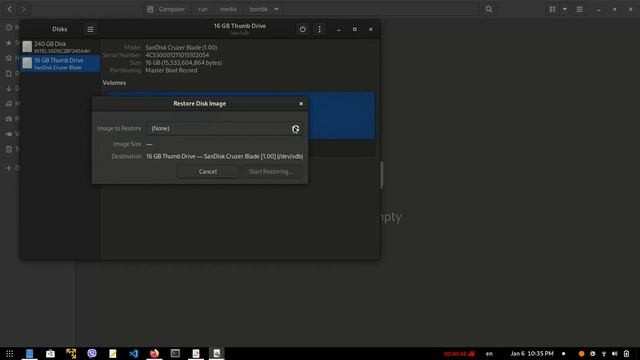Click the Start Restoring button
This screenshot has width=640, height=360.
coord(271,172)
